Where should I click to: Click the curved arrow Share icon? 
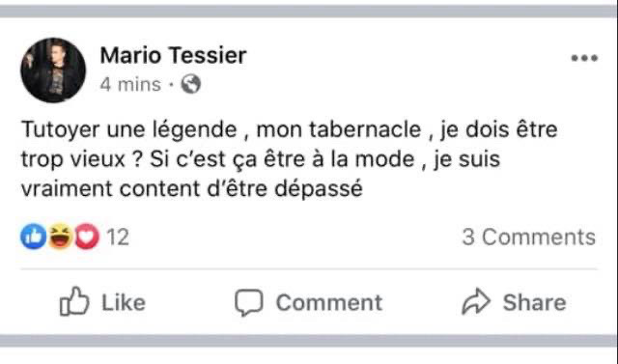click(476, 302)
